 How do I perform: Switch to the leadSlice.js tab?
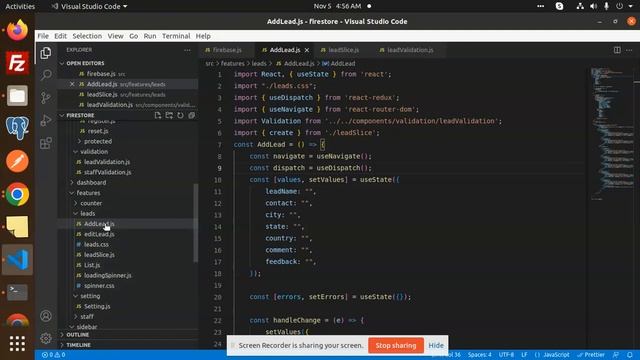343,50
